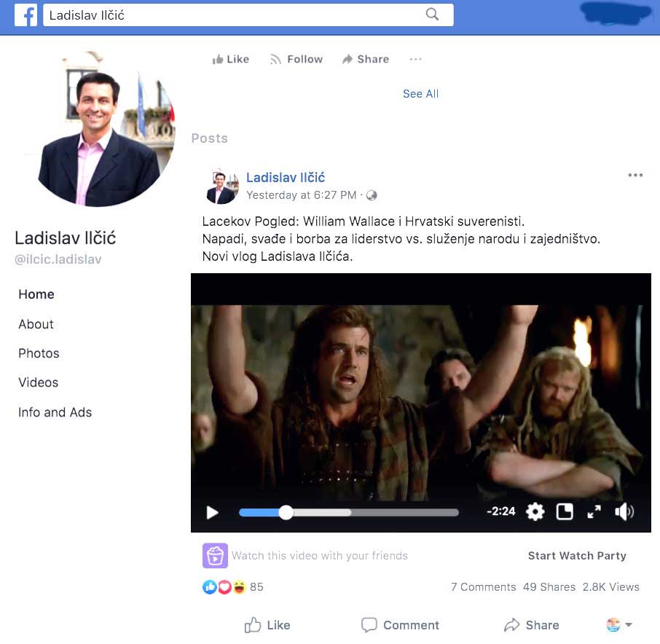The image size is (660, 644).
Task: Expand the video to fullscreen
Action: point(594,512)
